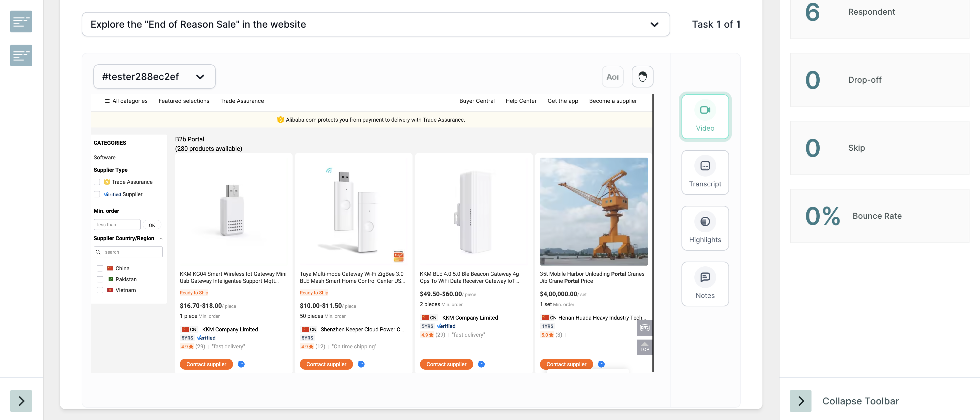Click chat icon beside KKM KG04 Contact supplier
Screen dimensions: 980x420
point(241,365)
